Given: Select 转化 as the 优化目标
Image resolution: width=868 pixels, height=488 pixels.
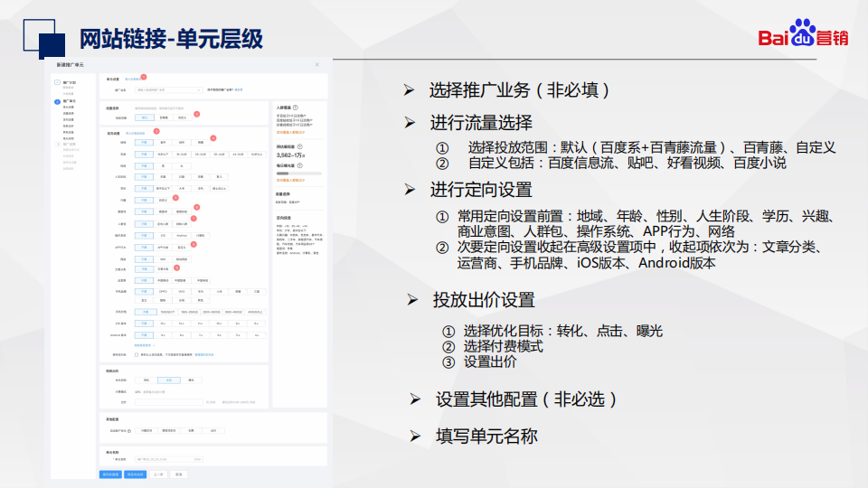Looking at the screenshot, I should click(146, 380).
